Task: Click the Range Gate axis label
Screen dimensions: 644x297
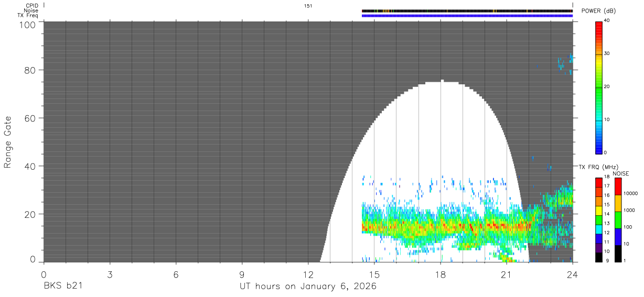Action: coord(8,141)
